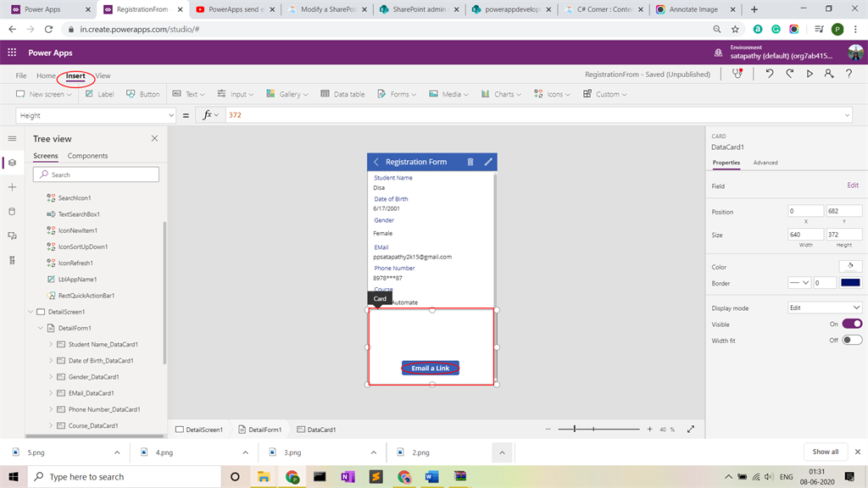
Task: Open the Data table insert option
Action: [x=342, y=94]
